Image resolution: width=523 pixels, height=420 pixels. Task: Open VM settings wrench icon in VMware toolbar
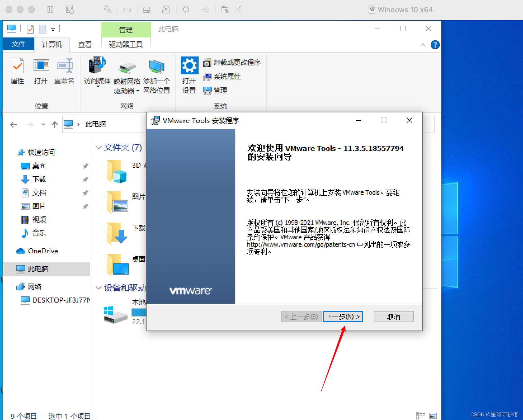point(107,10)
